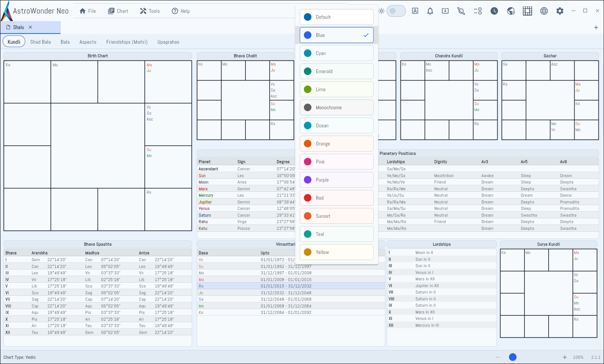Close the Shalu tab
604x364 pixels.
[31, 27]
